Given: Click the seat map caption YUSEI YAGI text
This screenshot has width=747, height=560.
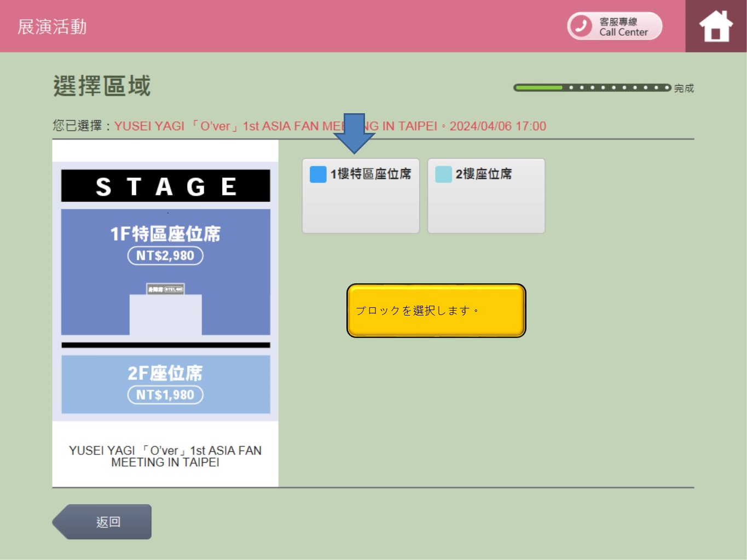Looking at the screenshot, I should pos(165,456).
